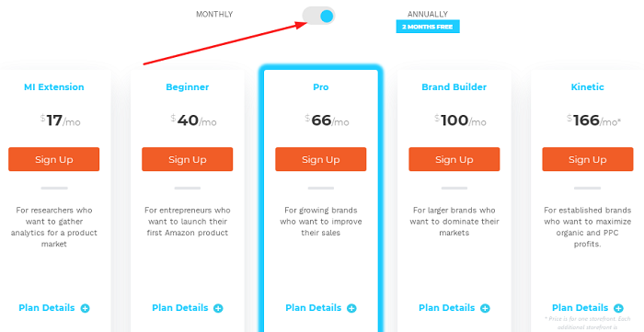Open the Beginner plan title
The image size is (644, 332).
pyautogui.click(x=188, y=87)
